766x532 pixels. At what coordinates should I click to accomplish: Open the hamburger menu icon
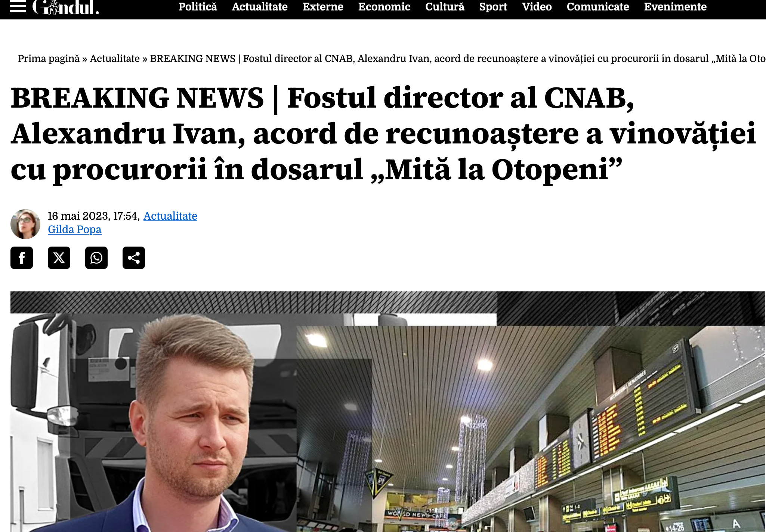coord(18,7)
